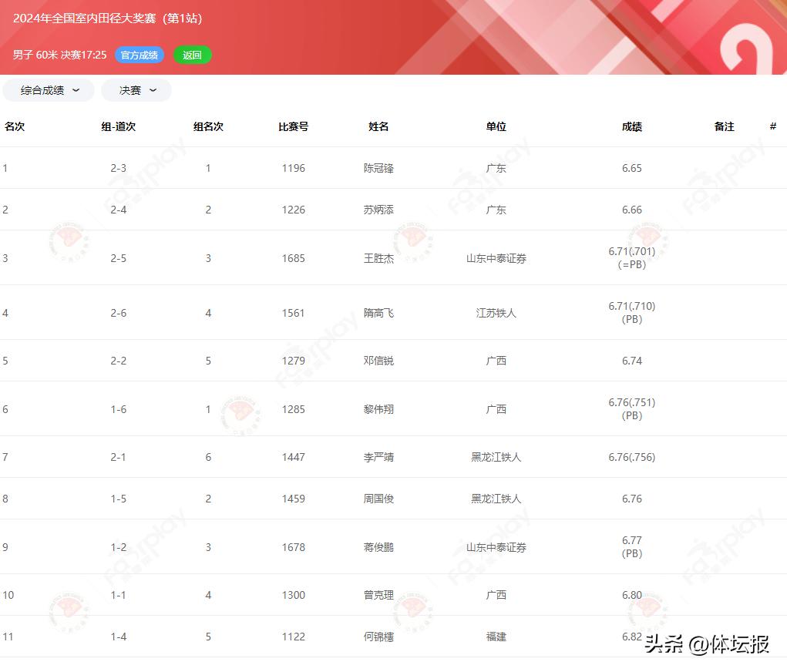Click the 6.65 result in first row
The width and height of the screenshot is (787, 672).
point(631,168)
